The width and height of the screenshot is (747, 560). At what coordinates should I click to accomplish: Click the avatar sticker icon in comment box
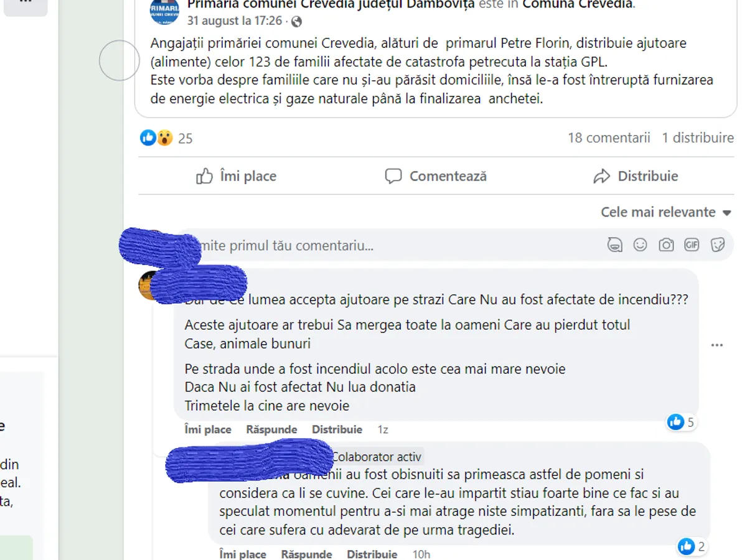614,245
